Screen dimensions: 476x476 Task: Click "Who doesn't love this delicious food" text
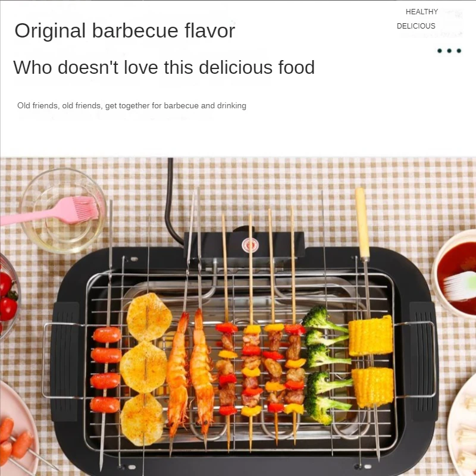164,67
